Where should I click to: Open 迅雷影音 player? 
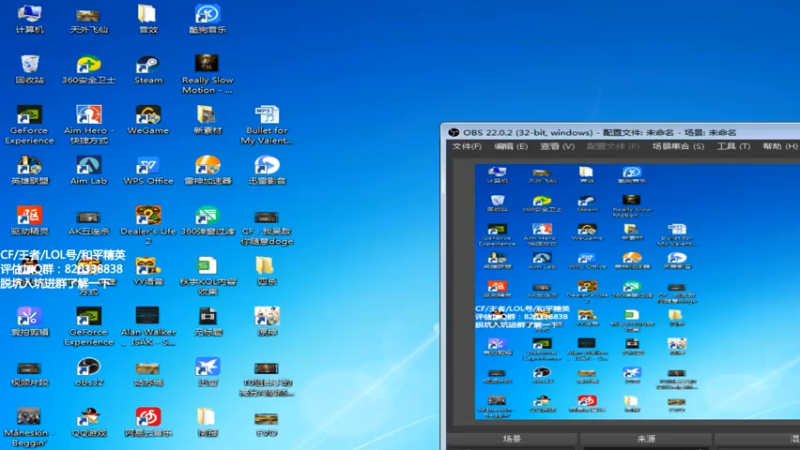(x=266, y=171)
